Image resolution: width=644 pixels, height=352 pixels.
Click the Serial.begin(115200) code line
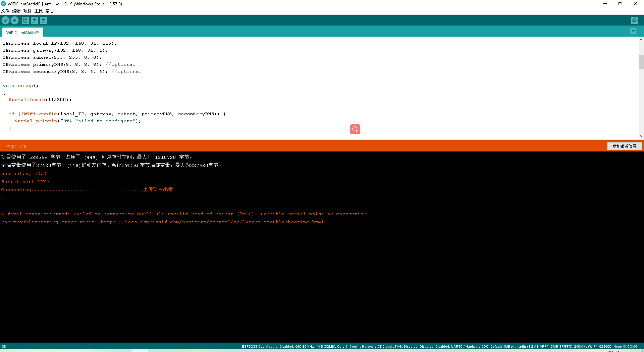pyautogui.click(x=40, y=100)
